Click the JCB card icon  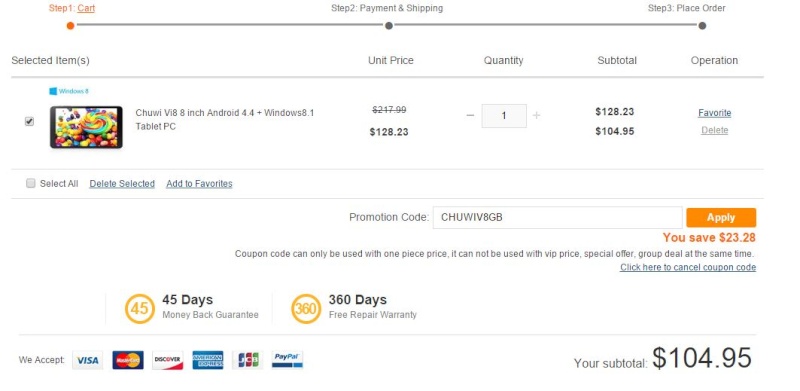pyautogui.click(x=247, y=360)
